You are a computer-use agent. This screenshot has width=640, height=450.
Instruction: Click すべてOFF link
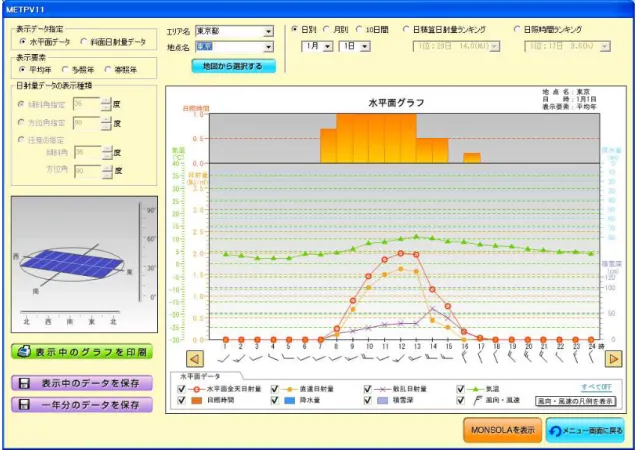(x=596, y=387)
